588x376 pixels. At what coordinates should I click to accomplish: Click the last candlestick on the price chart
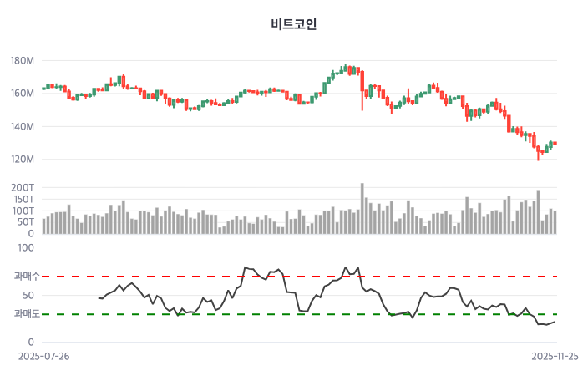555,144
